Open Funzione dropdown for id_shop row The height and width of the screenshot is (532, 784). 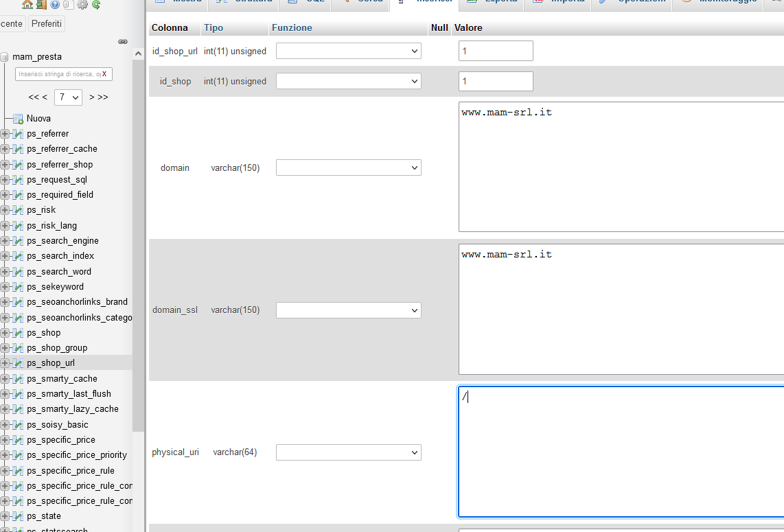349,81
